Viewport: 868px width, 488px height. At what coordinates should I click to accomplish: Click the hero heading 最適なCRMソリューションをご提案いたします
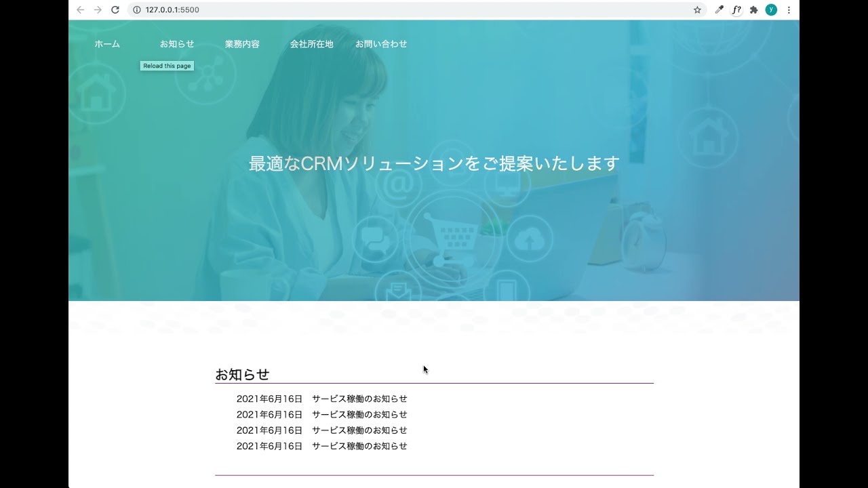point(434,163)
